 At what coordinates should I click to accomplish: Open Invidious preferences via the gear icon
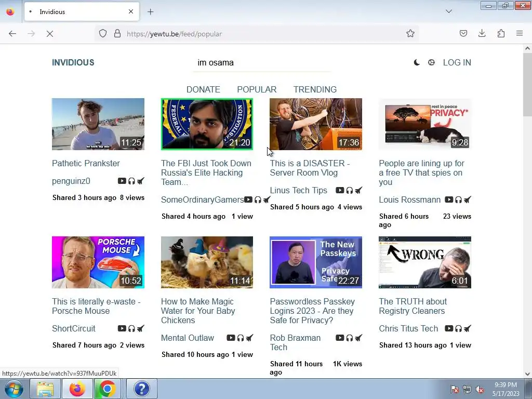coord(431,62)
